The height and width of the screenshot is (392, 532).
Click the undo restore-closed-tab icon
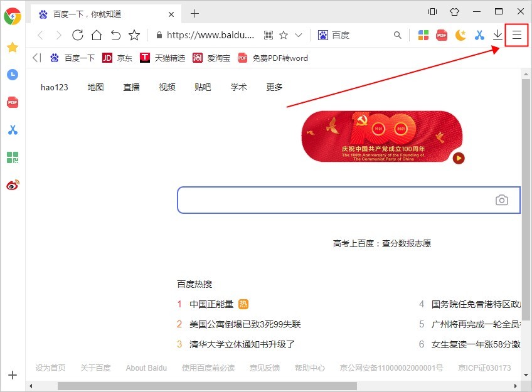pyautogui.click(x=115, y=35)
